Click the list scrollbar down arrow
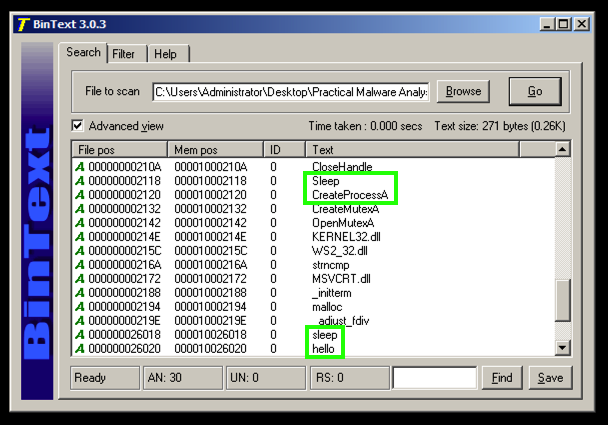 (563, 347)
